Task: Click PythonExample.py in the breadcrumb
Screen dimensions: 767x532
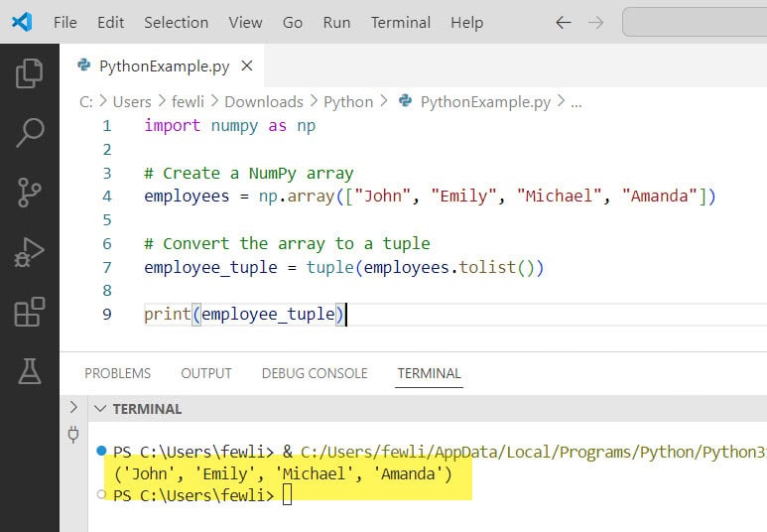Action: tap(485, 102)
